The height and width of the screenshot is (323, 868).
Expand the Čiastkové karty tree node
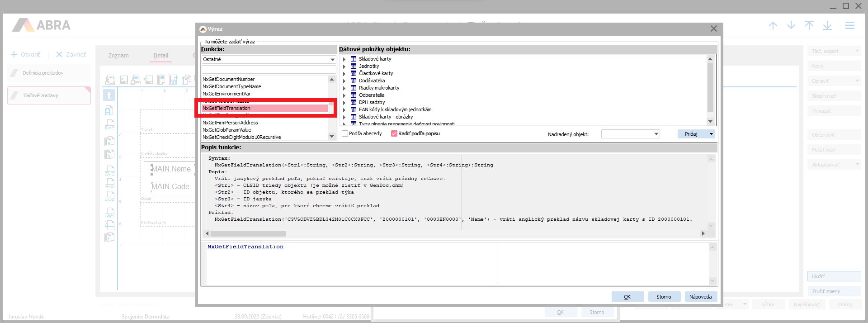tap(344, 74)
